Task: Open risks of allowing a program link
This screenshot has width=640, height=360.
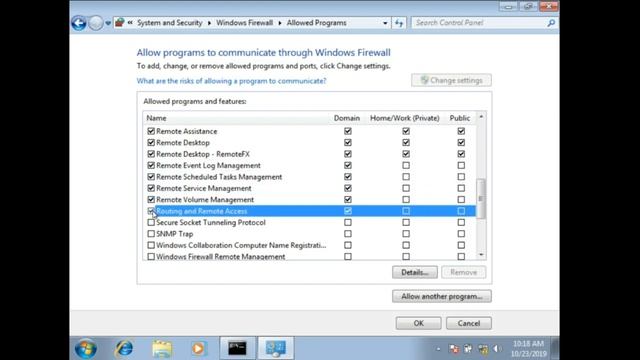Action: pos(231,81)
